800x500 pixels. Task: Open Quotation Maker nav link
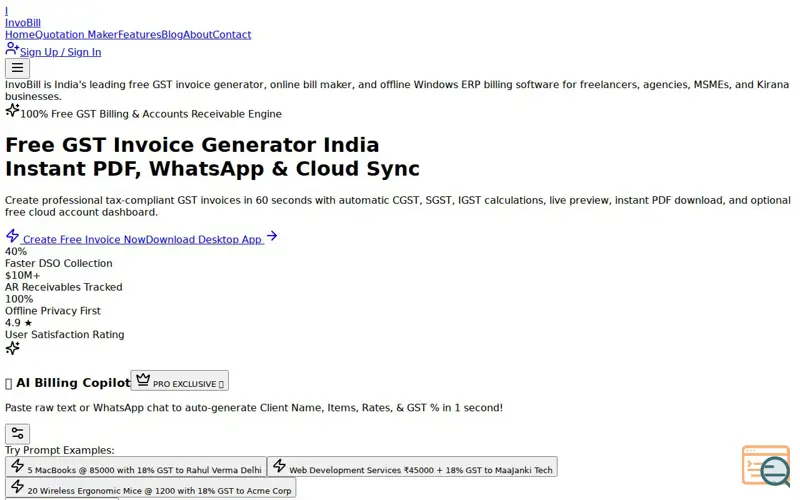77,35
